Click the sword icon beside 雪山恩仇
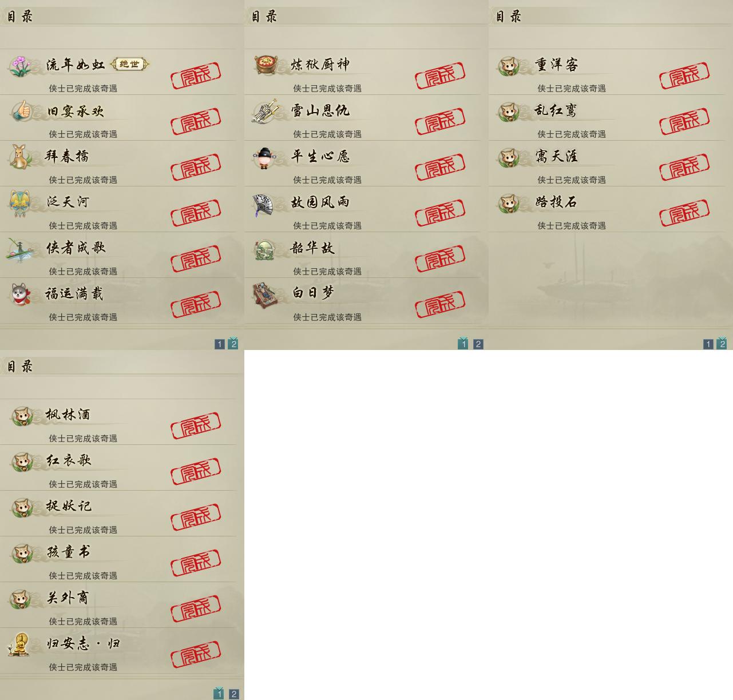Screen dimensions: 733x700 point(266,111)
